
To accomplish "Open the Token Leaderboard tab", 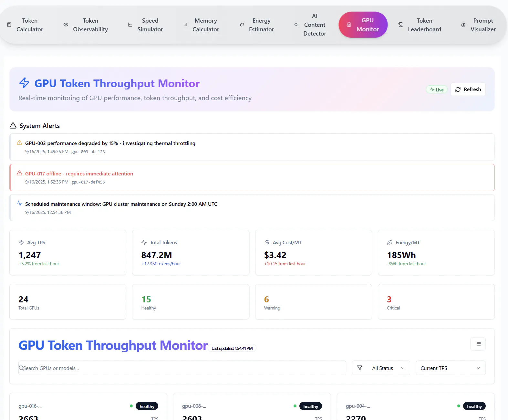I will click(x=420, y=25).
